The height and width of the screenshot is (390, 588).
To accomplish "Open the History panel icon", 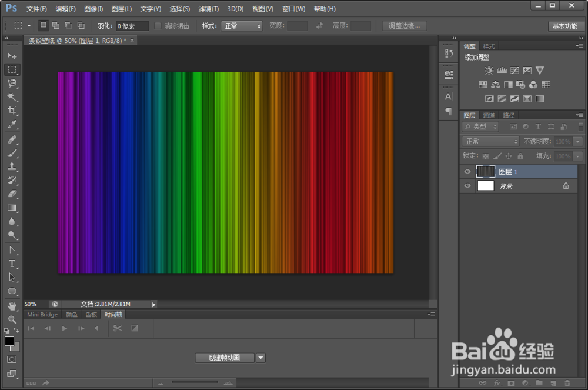I will [449, 54].
